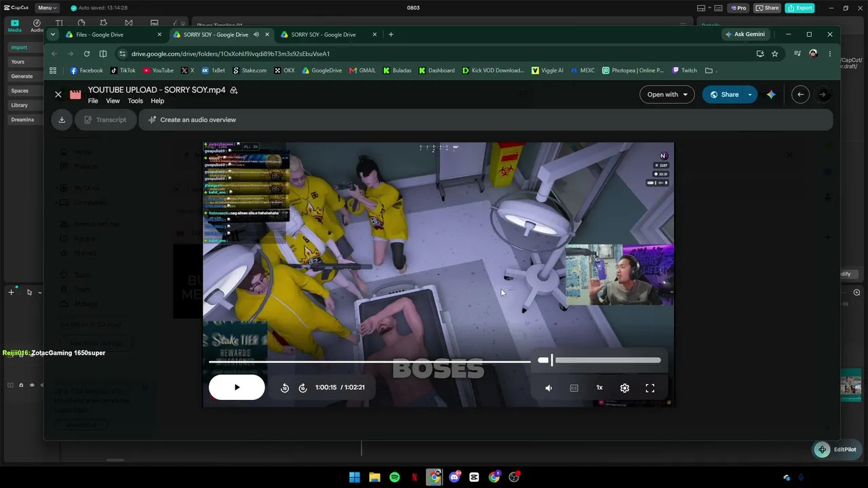Image resolution: width=868 pixels, height=488 pixels.
Task: Go to the next file in preview
Action: pos(823,95)
